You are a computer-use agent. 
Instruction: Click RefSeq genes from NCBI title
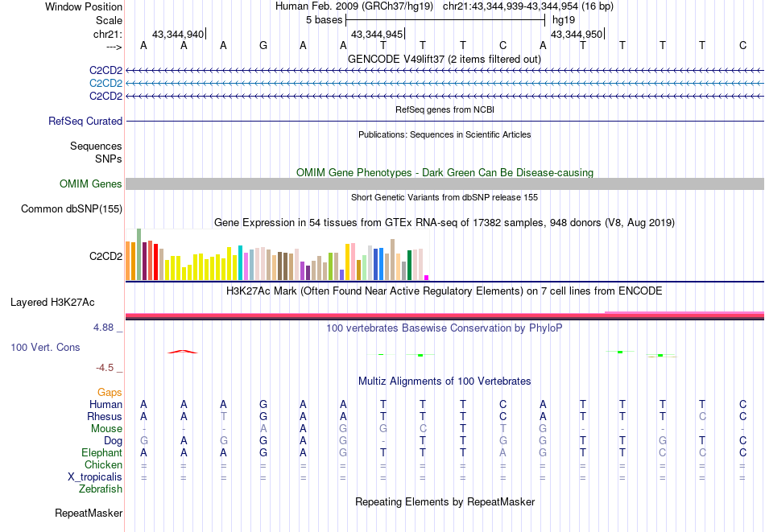click(445, 109)
